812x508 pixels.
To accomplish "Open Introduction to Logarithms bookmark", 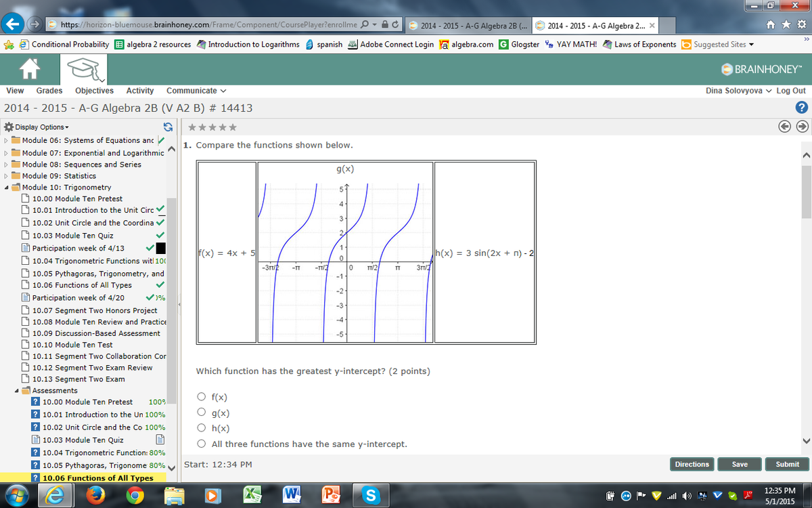I will [247, 44].
